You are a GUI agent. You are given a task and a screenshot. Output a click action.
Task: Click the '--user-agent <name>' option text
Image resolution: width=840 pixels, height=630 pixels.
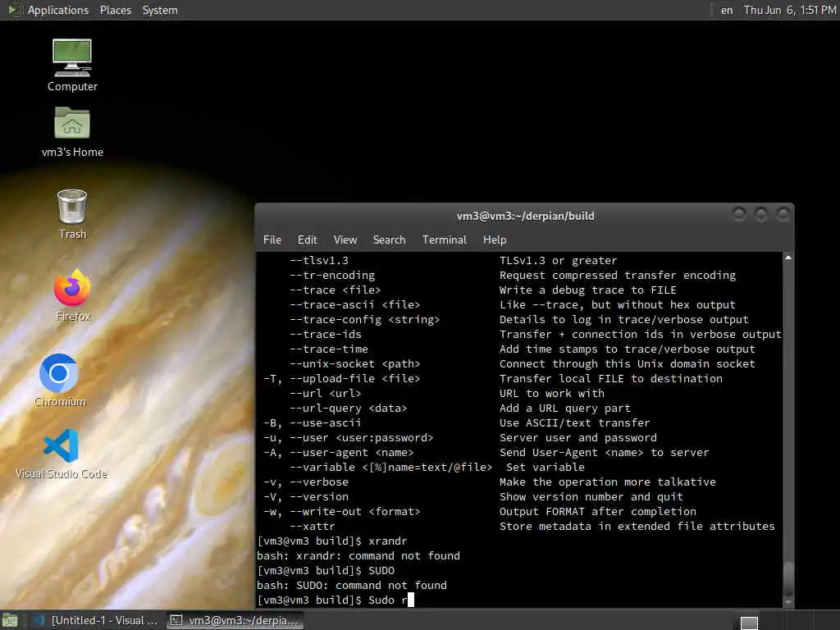click(x=351, y=452)
